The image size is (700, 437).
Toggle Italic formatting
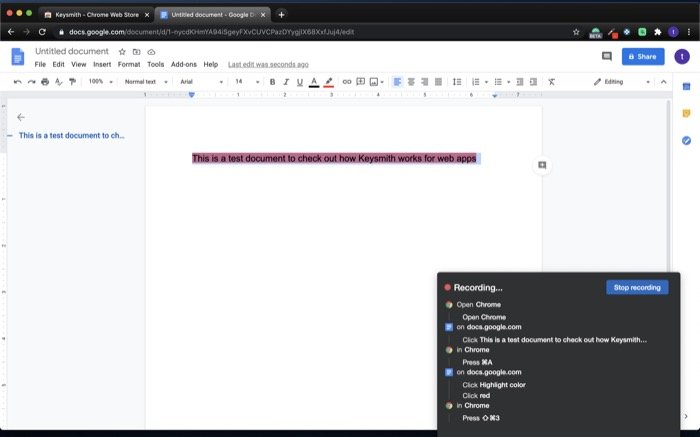(286, 82)
